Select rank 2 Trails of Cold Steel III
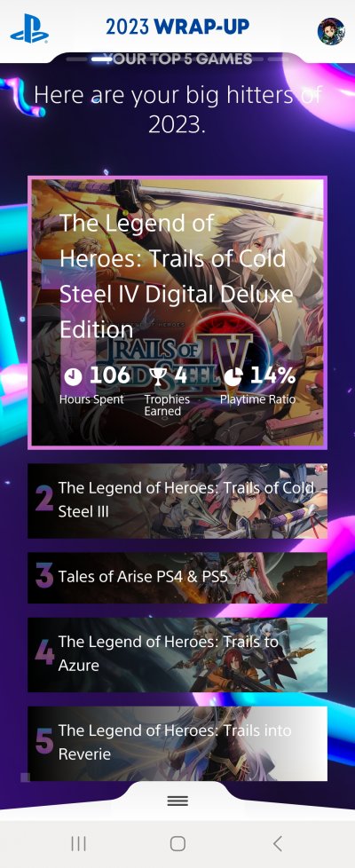The height and width of the screenshot is (868, 355). pyautogui.click(x=177, y=501)
